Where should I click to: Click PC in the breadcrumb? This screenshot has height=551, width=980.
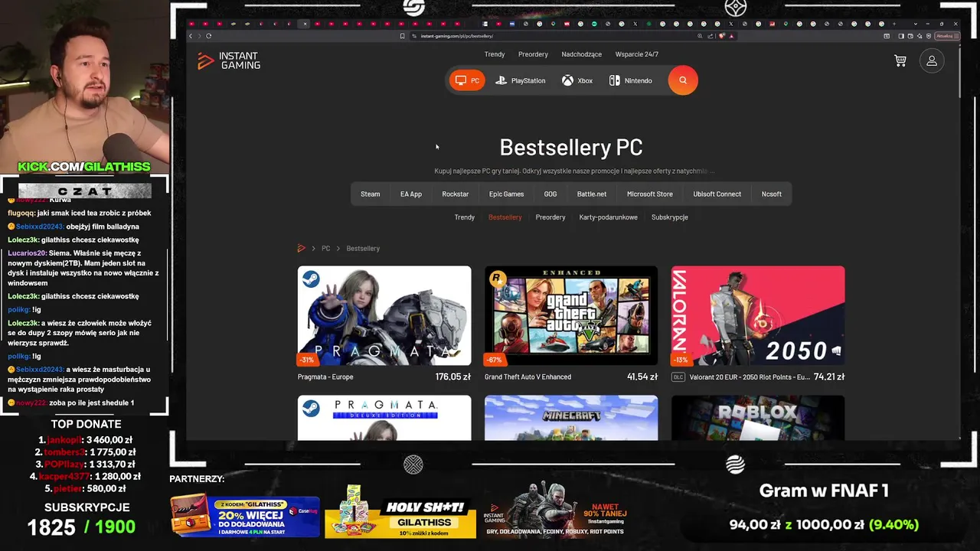click(x=326, y=248)
